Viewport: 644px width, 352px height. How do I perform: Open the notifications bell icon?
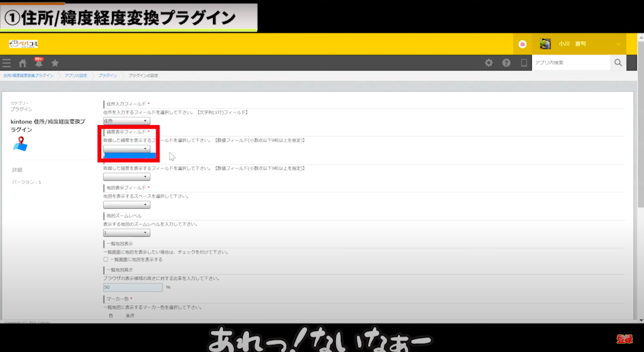[38, 63]
